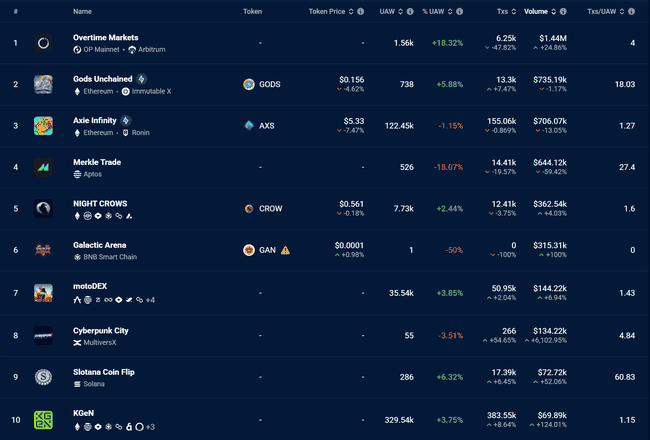Expand motoDEX's +4 additional chains
650x440 pixels.
coord(150,300)
